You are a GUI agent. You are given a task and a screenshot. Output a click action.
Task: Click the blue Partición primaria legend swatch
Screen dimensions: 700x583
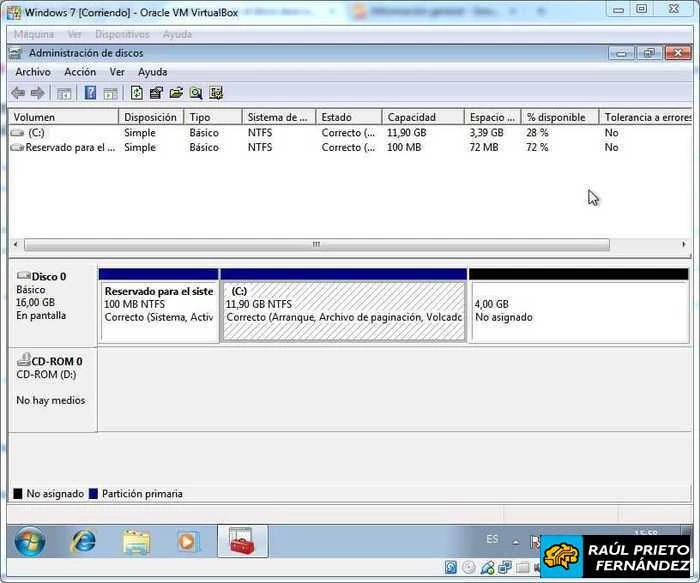click(x=93, y=494)
